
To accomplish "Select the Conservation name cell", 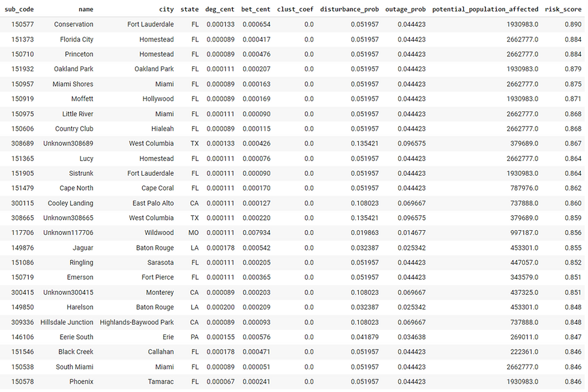I will pos(73,25).
